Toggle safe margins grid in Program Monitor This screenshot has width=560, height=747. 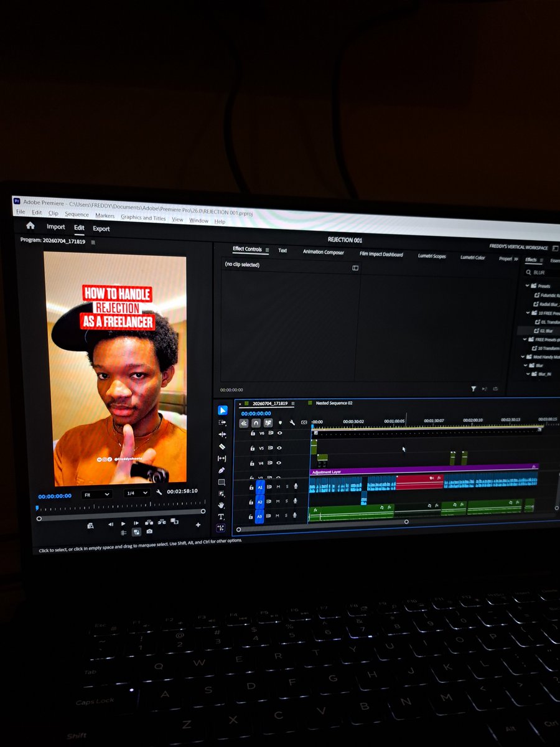point(124,532)
